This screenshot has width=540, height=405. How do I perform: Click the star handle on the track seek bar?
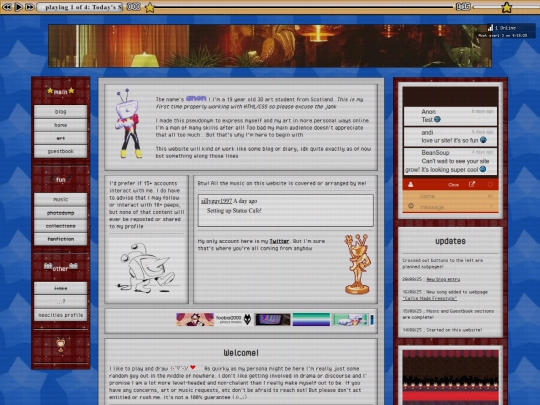point(150,8)
